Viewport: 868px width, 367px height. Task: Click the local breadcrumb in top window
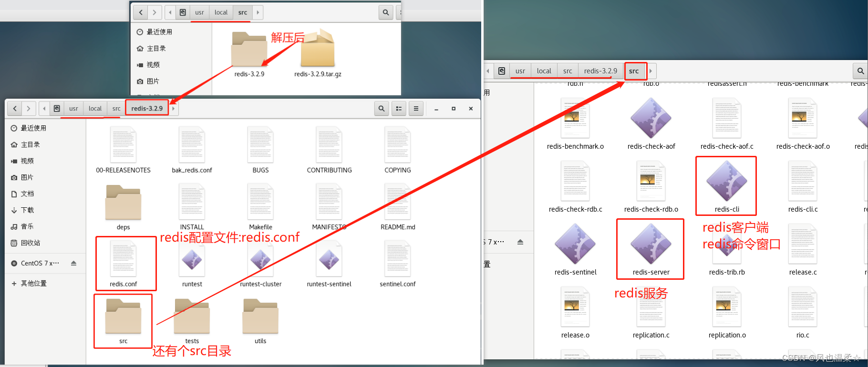tap(221, 12)
